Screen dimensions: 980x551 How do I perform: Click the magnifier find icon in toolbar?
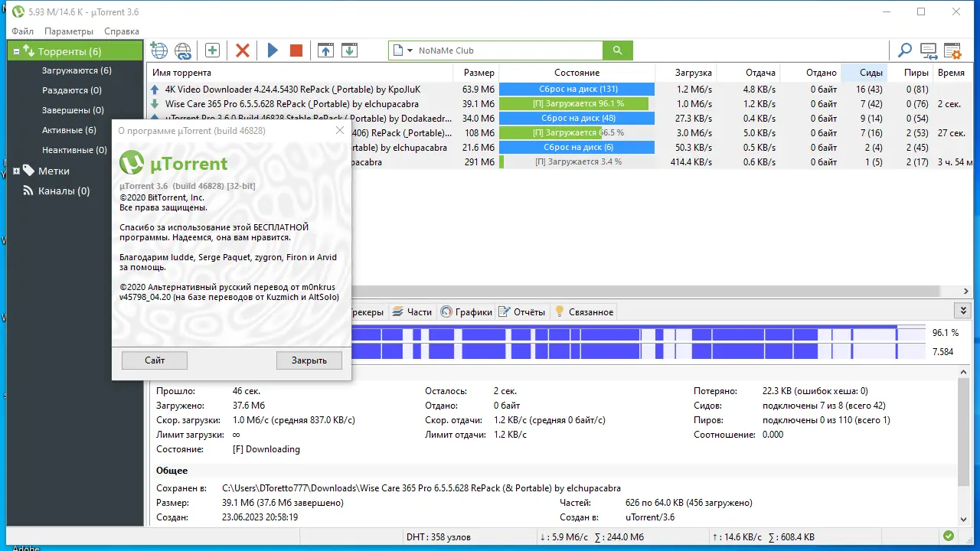point(905,51)
